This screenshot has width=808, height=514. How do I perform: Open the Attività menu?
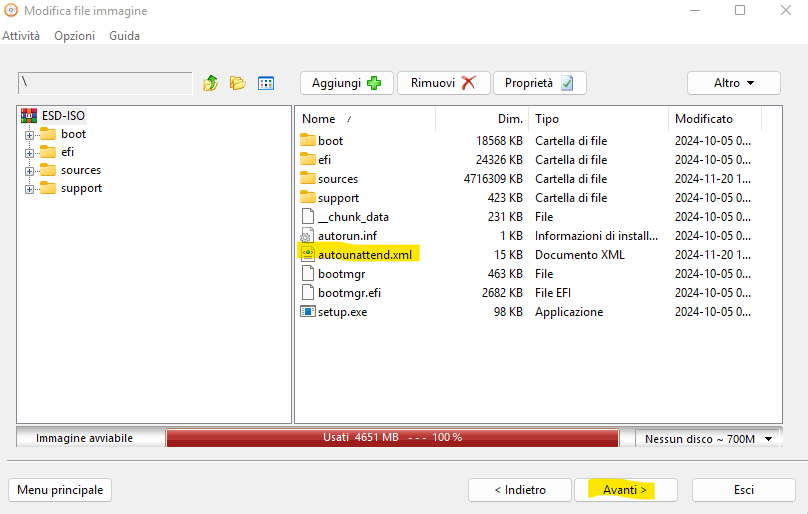21,36
